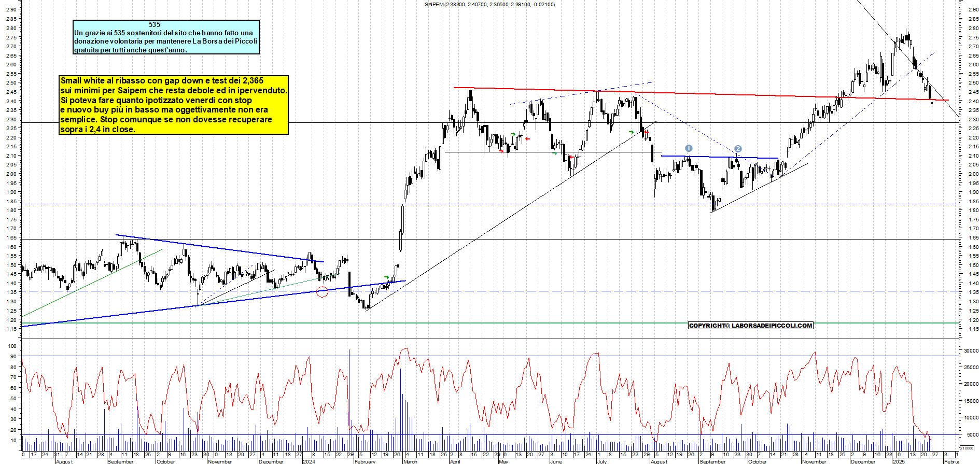Image resolution: width=980 pixels, height=464 pixels.
Task: Select the 'July' month label
Action: pyautogui.click(x=602, y=461)
